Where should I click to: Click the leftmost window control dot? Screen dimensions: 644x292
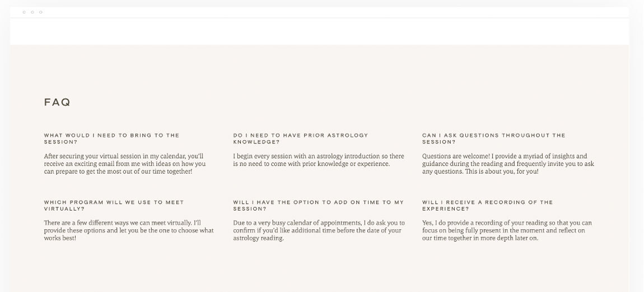(x=24, y=12)
